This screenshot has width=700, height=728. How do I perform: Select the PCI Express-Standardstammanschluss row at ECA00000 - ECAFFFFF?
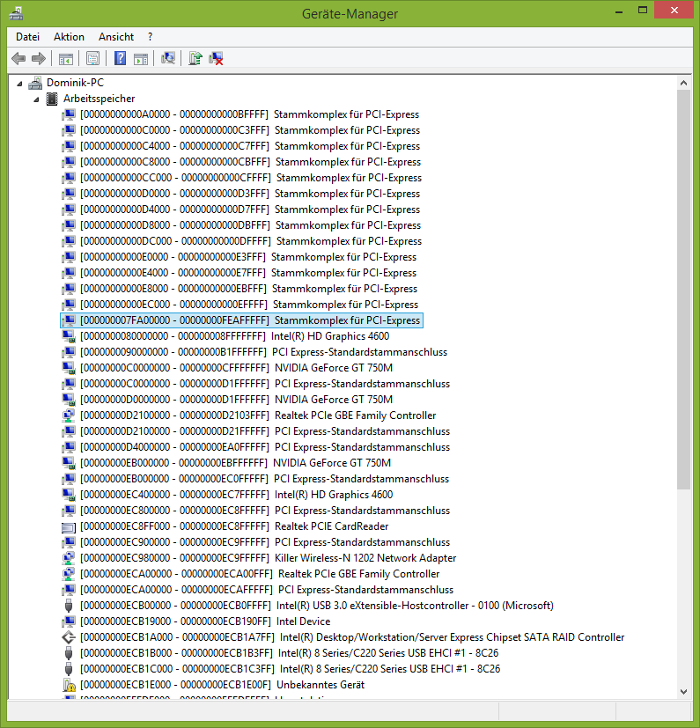[x=267, y=590]
